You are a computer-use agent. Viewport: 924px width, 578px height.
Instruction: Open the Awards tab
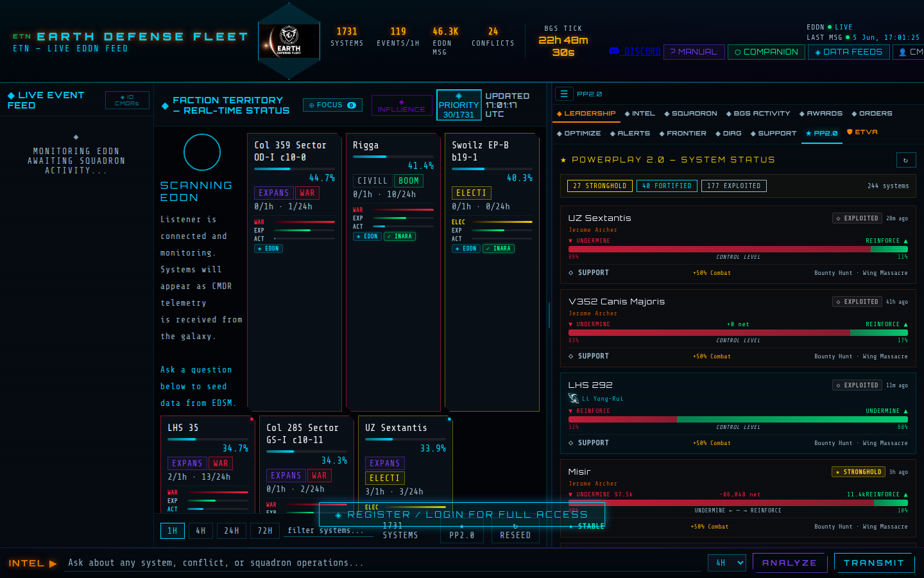[x=821, y=114]
